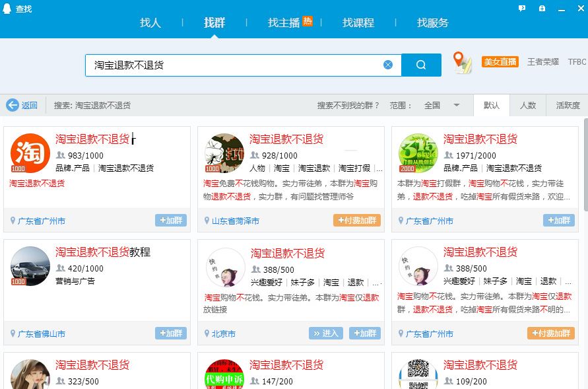Open the 代购申诉 avatar of the 147/200 group
Screen dimensions: 588x389
click(x=224, y=374)
